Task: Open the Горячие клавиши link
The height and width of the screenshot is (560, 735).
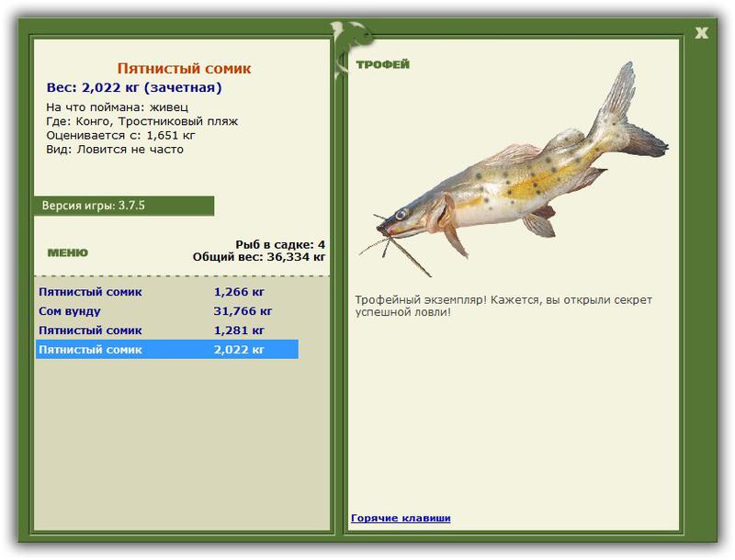Action: coord(401,518)
